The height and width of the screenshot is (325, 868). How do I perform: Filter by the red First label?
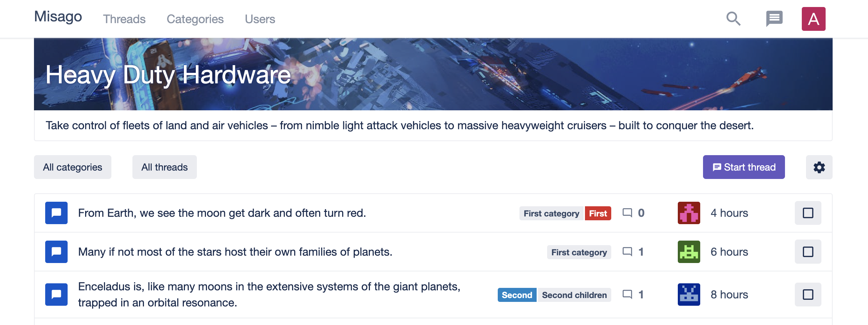598,214
